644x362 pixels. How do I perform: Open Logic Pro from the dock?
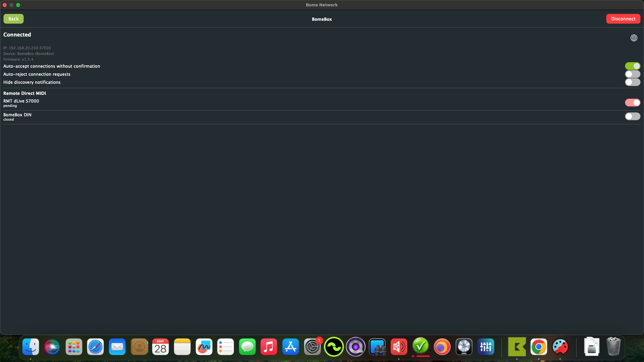pyautogui.click(x=464, y=347)
